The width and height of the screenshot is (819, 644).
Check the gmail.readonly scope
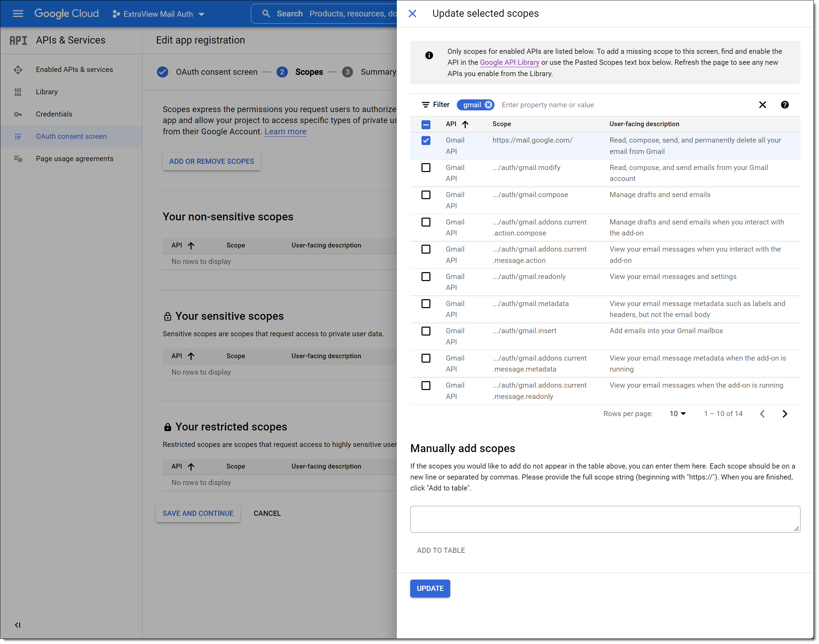[426, 277]
